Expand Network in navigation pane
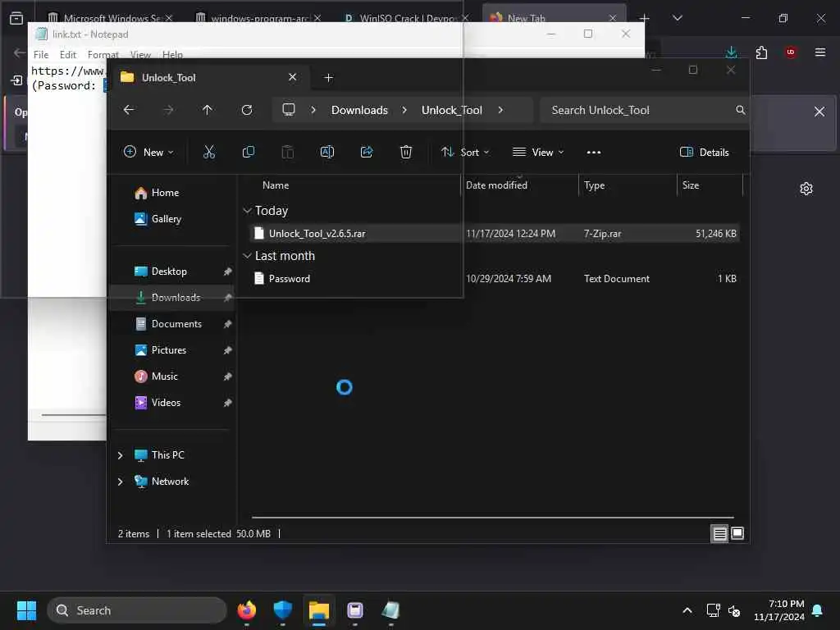This screenshot has width=840, height=630. 120,482
